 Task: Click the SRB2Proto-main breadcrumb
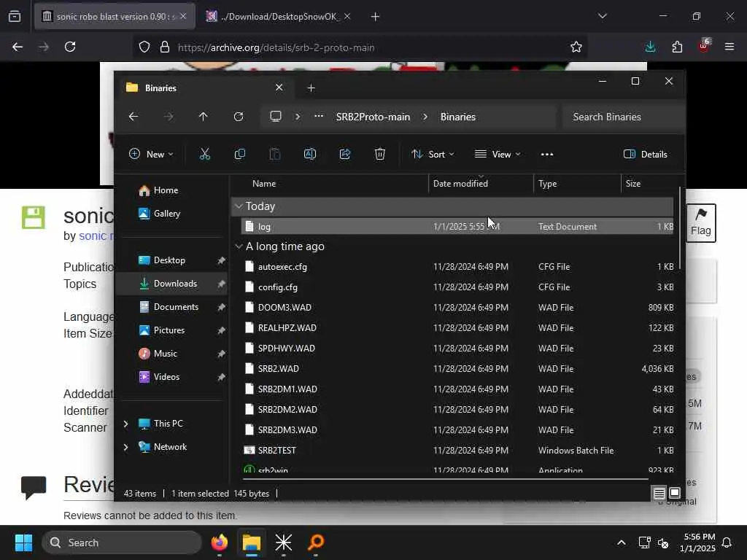tap(373, 117)
